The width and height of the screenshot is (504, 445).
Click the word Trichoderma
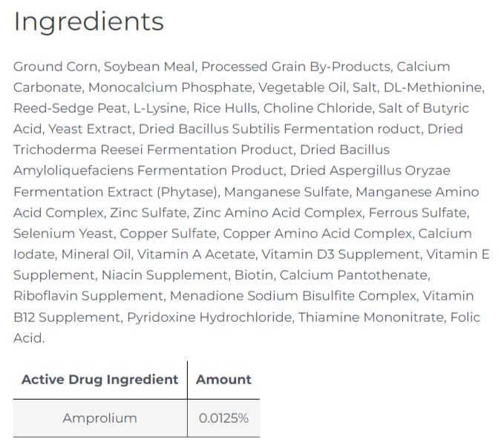click(x=55, y=150)
